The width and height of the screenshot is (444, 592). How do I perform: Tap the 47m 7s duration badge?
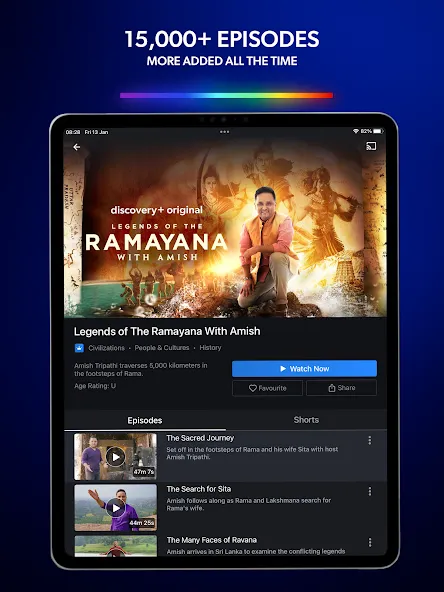coord(143,472)
